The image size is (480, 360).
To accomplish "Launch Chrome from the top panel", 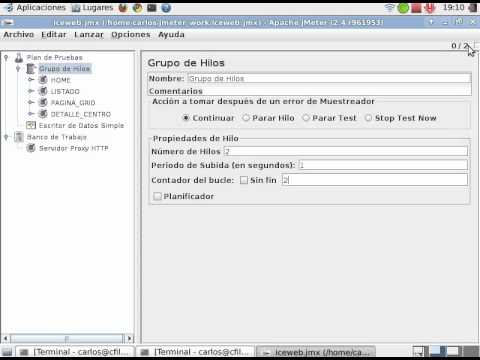I will (137, 7).
